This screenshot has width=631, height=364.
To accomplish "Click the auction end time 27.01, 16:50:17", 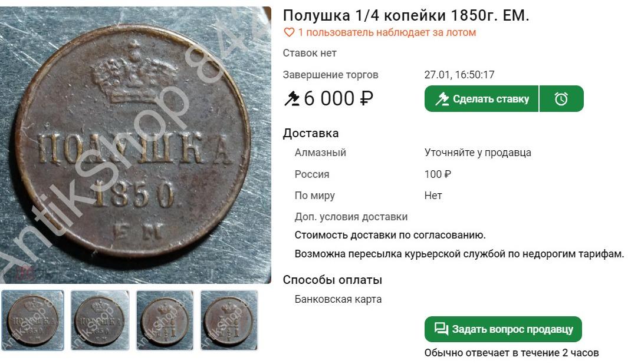I will [x=459, y=75].
